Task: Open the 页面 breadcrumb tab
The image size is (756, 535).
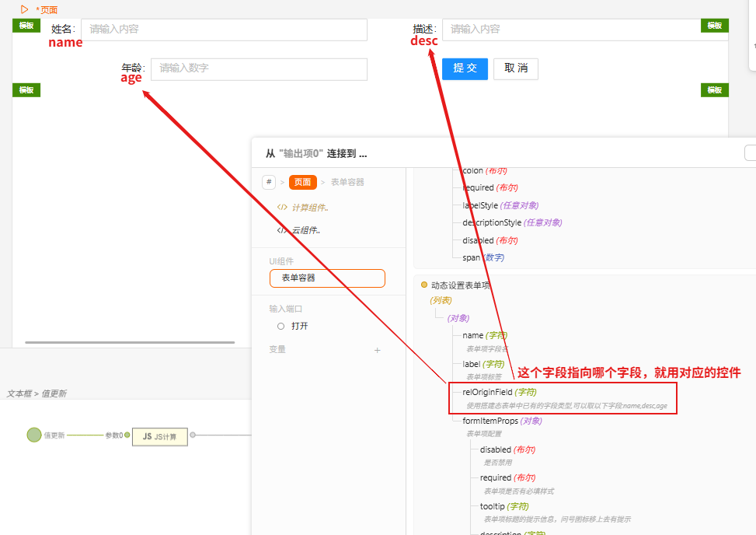Action: pos(302,182)
